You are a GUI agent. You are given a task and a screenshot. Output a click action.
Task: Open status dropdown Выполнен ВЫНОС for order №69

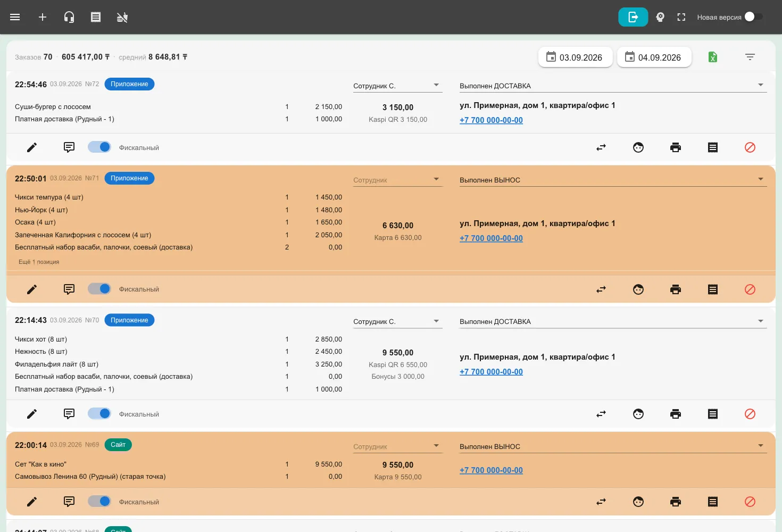tap(613, 446)
